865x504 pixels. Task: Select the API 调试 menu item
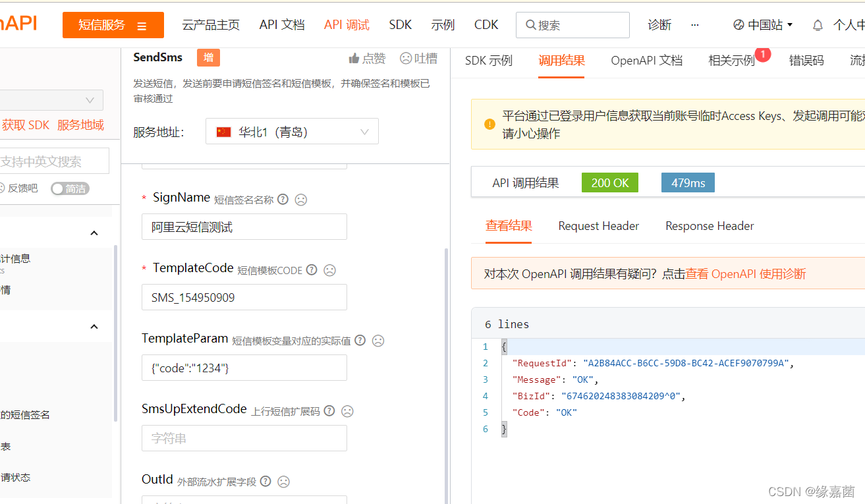click(347, 25)
